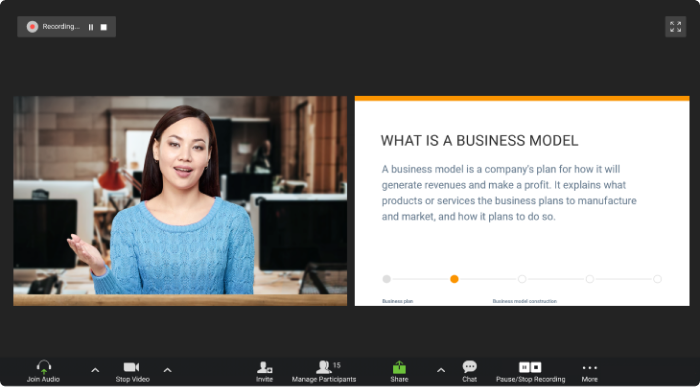Screen dimensions: 700x387
Task: Jump to the fourth slide progress dot
Action: [x=590, y=279]
